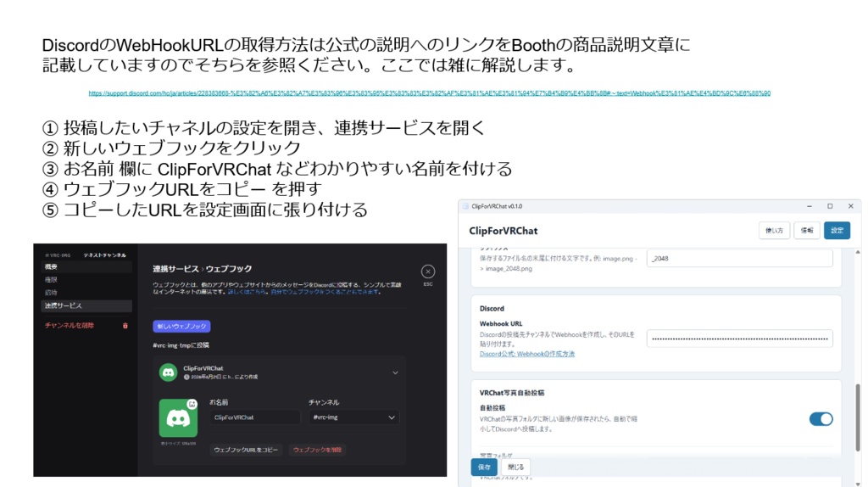The image size is (868, 487).
Task: Open the 招待 section in Discord settings
Action: [x=87, y=293]
